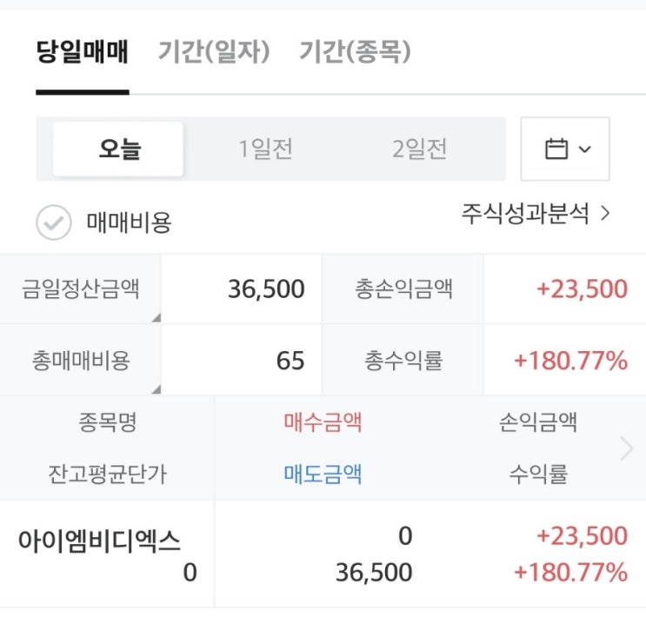646x644 pixels.
Task: Select the 오늘 segment button
Action: point(119,149)
